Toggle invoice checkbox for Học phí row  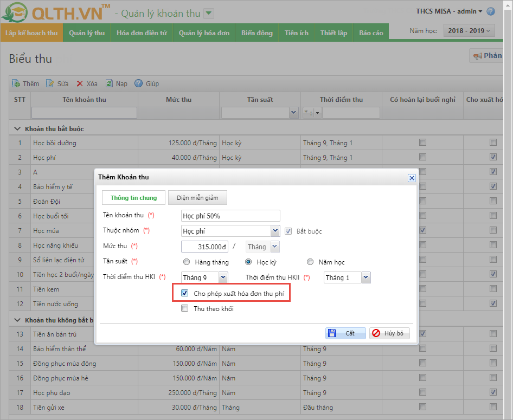click(x=493, y=157)
